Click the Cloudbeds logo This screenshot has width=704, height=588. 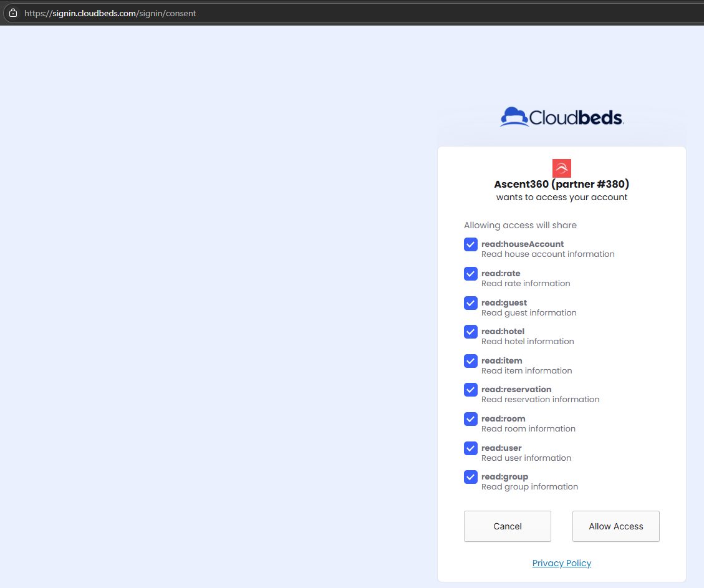click(x=562, y=117)
